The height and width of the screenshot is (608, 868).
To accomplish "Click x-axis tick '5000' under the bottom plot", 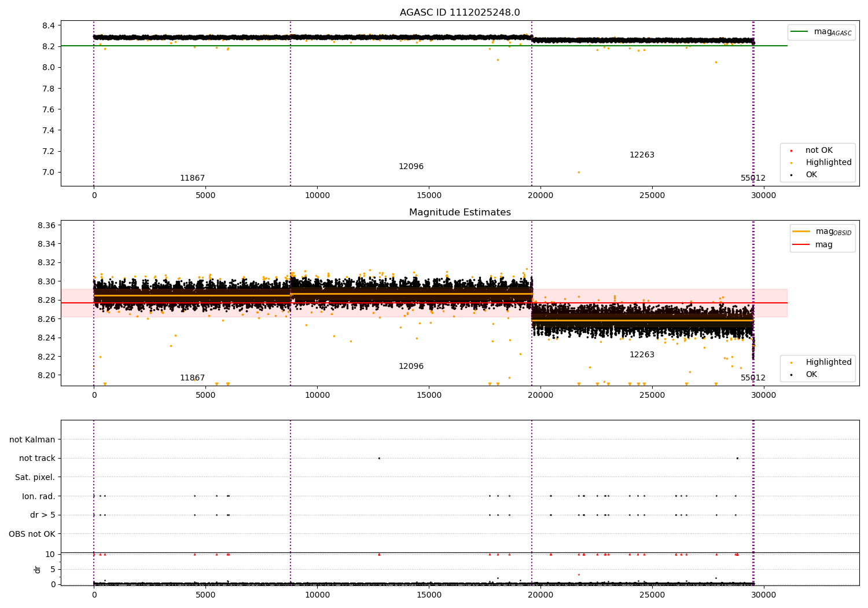I will 205,595.
